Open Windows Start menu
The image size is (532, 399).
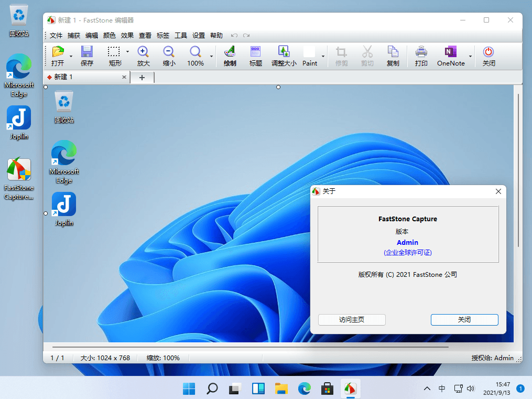pyautogui.click(x=189, y=389)
